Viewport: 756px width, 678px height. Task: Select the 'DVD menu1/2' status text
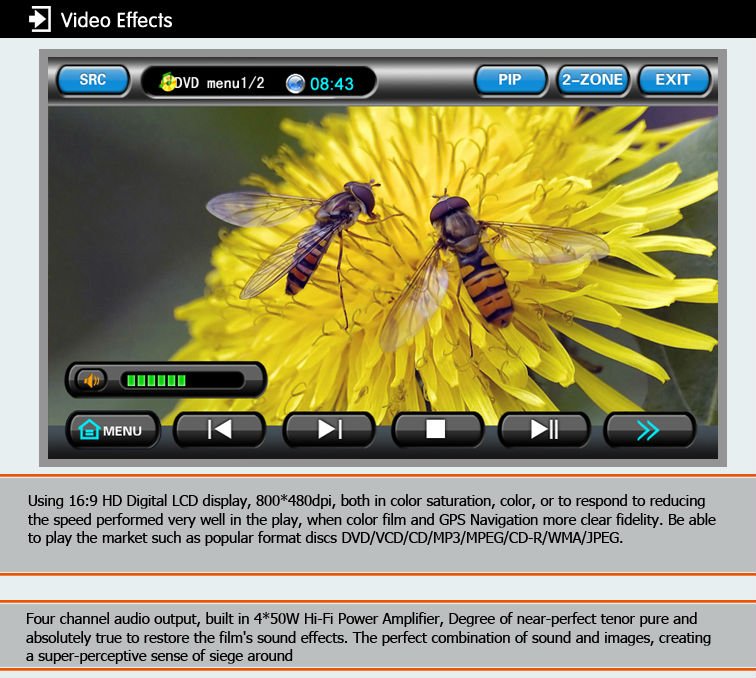(x=219, y=83)
